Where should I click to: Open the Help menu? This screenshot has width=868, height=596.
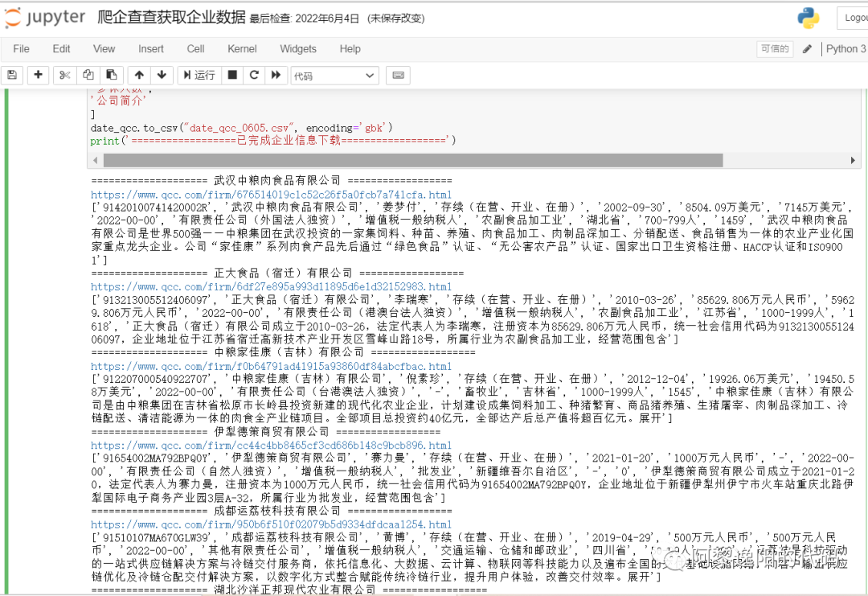tap(350, 49)
